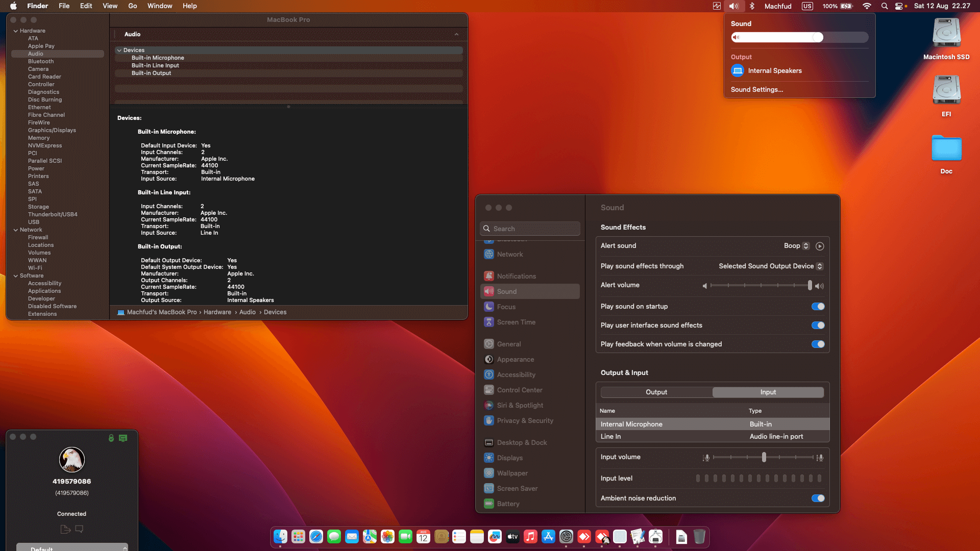Launch Safari from the dock
Image resolution: width=980 pixels, height=551 pixels.
coord(316,537)
